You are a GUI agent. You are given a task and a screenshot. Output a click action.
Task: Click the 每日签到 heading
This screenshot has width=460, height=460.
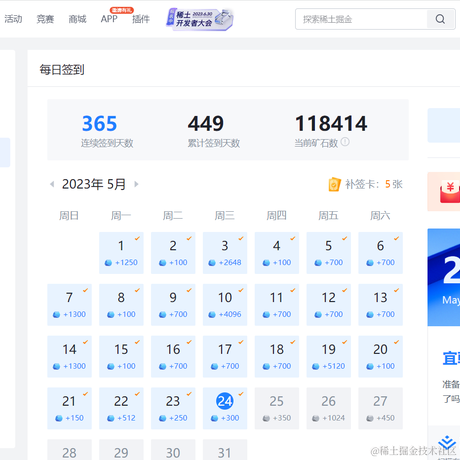coord(62,70)
